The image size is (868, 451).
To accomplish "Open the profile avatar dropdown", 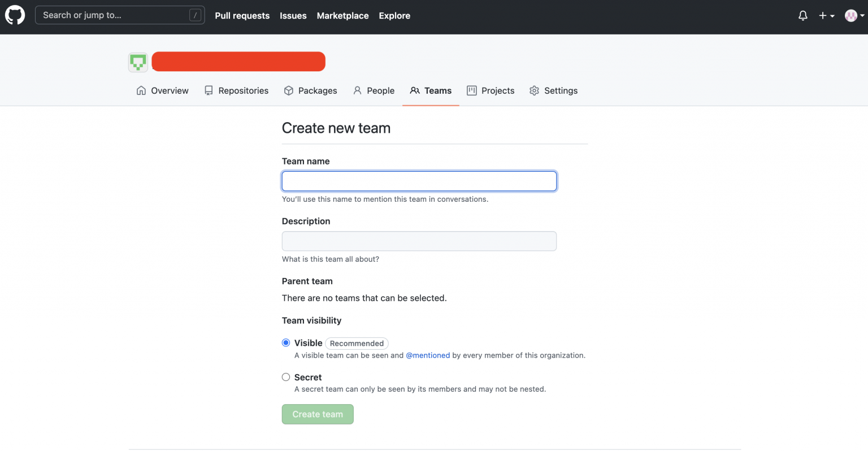I will 854,15.
